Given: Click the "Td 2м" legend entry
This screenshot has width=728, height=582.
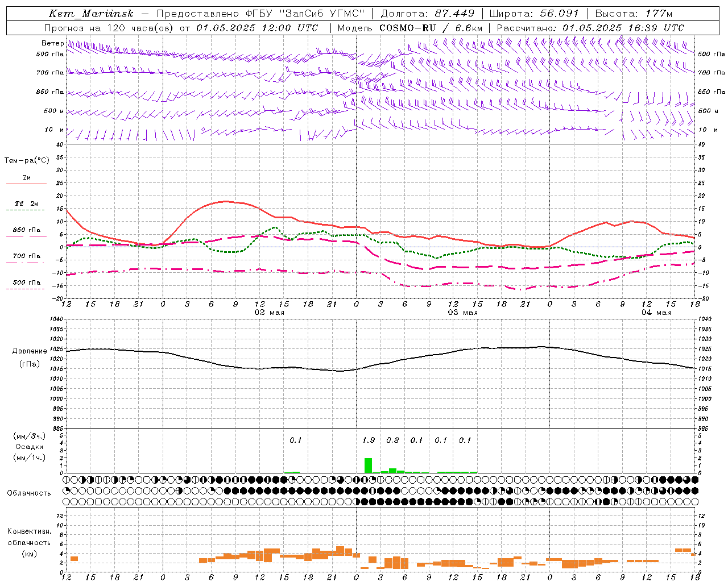Looking at the screenshot, I should pos(26,203).
